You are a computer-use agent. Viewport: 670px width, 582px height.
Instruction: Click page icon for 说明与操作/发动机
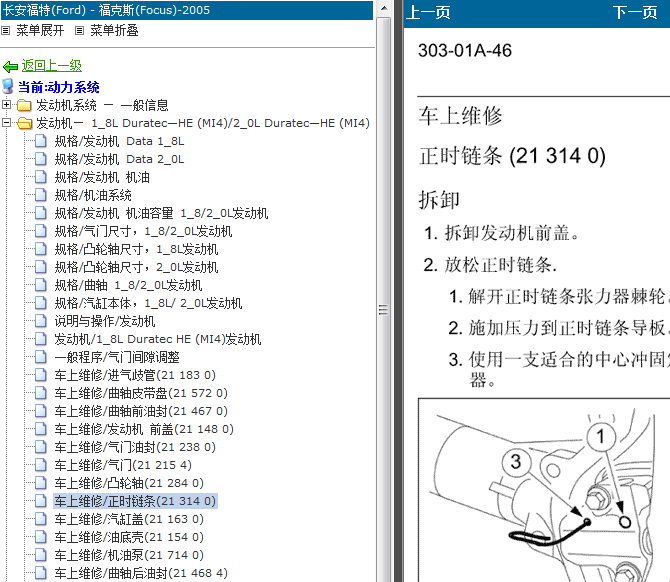click(x=41, y=321)
